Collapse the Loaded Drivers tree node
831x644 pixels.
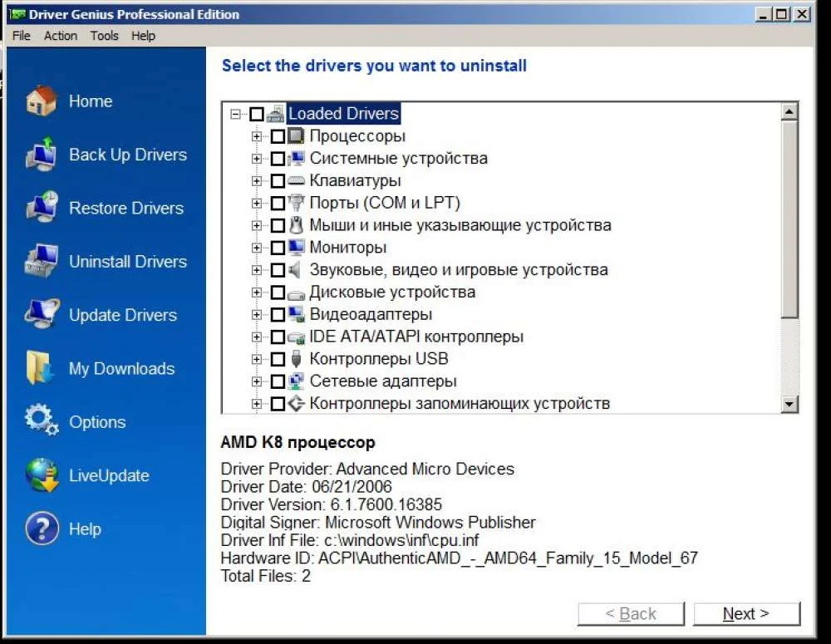click(236, 114)
